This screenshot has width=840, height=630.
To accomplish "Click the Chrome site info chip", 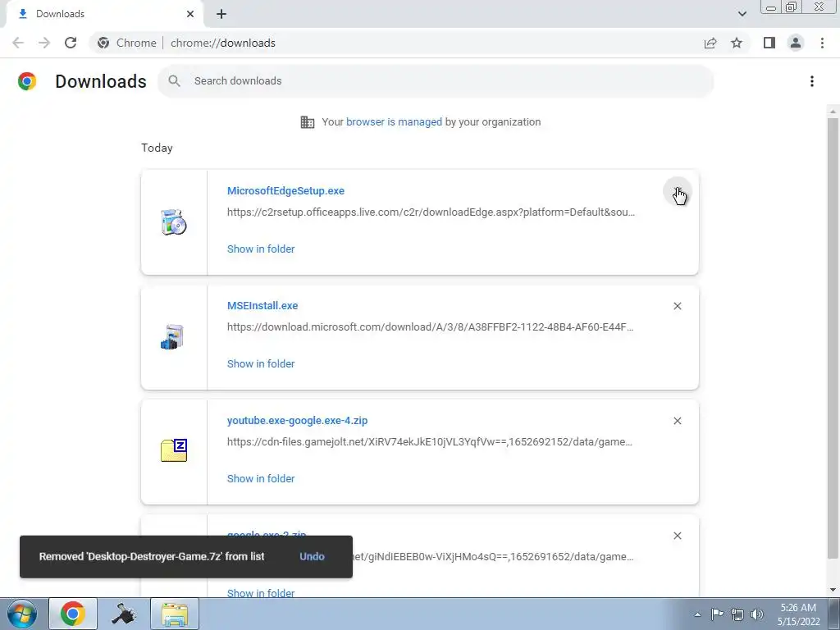I will [x=127, y=43].
